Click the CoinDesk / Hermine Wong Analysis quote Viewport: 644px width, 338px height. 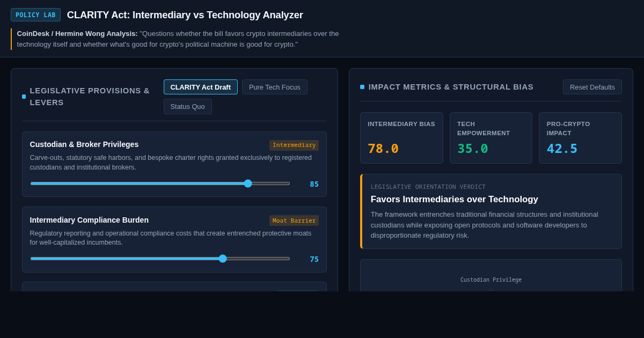coord(178,39)
